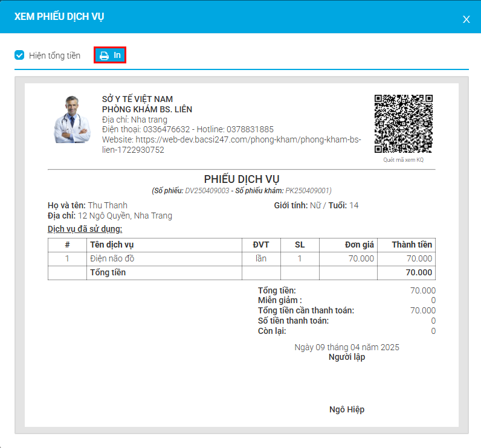Click SỞ Y TẾ VIỆT NAM text
Viewport: 481px width, 448px height.
(x=137, y=99)
